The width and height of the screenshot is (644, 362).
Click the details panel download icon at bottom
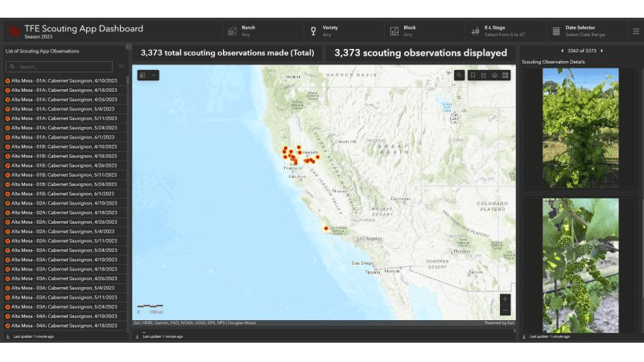tap(524, 336)
